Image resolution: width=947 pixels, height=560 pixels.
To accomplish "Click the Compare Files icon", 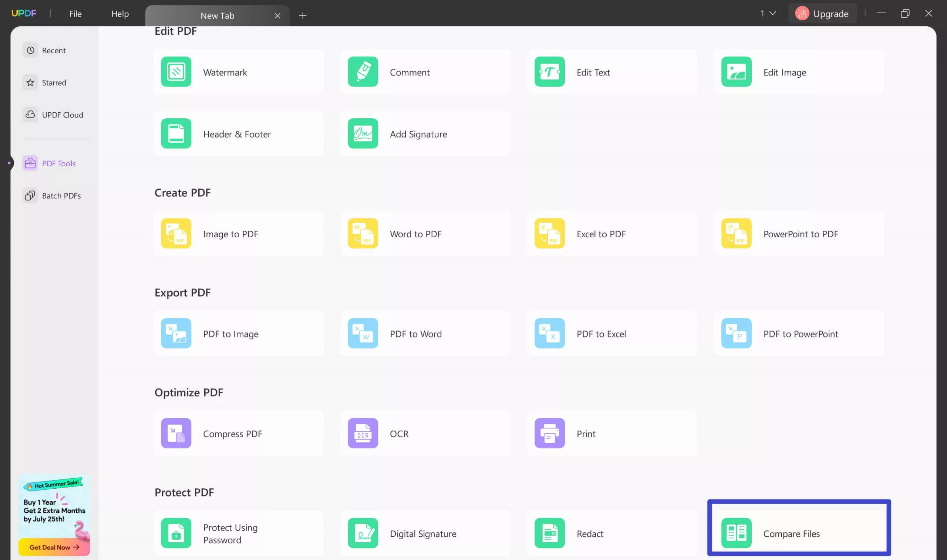I will coord(736,533).
